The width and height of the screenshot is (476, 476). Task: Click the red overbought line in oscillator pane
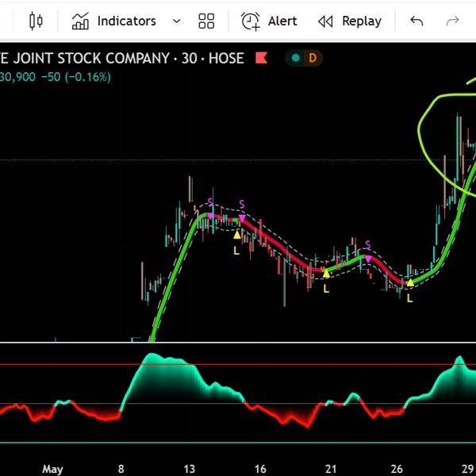click(x=238, y=365)
